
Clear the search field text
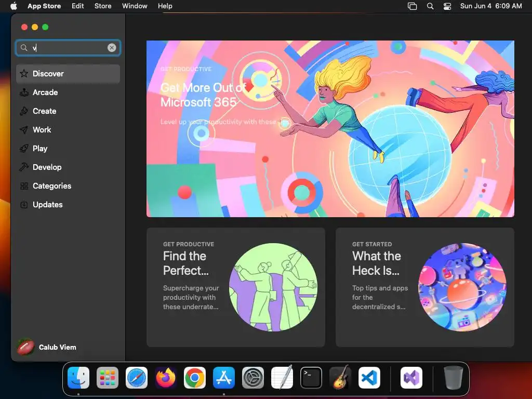pyautogui.click(x=112, y=48)
